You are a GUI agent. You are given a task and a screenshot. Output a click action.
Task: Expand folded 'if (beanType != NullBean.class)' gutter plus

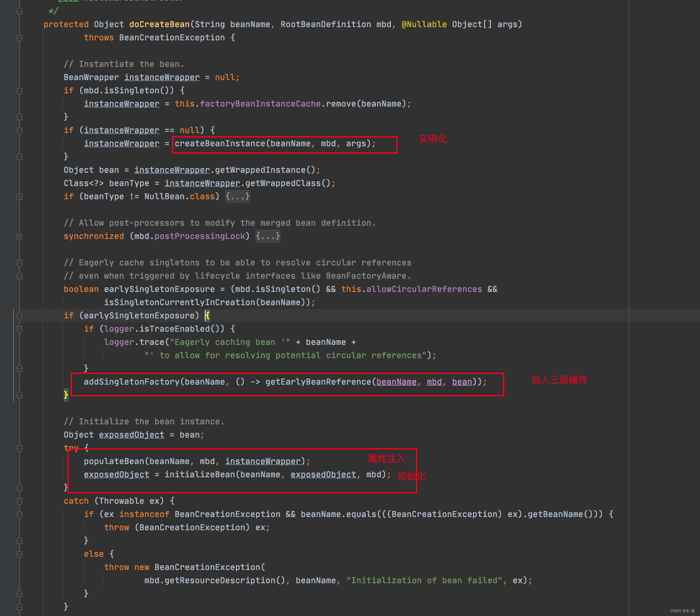point(20,196)
